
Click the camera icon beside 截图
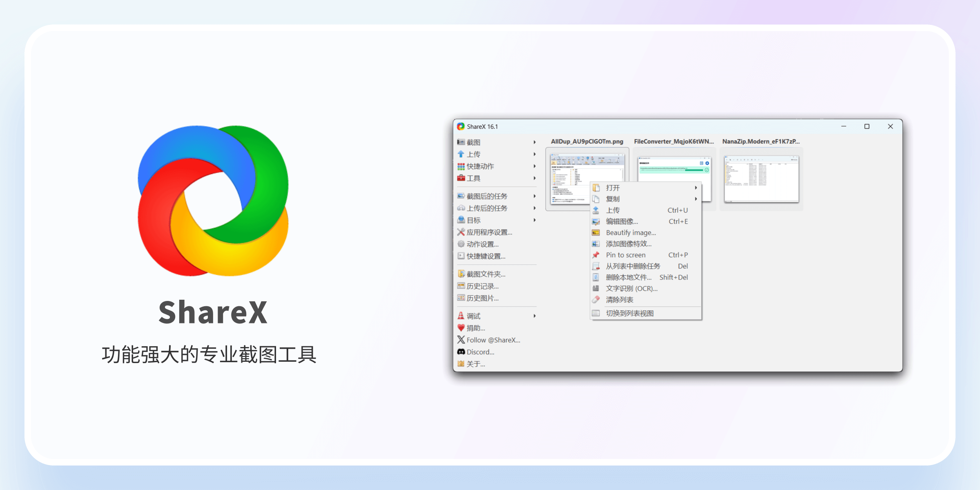point(461,142)
